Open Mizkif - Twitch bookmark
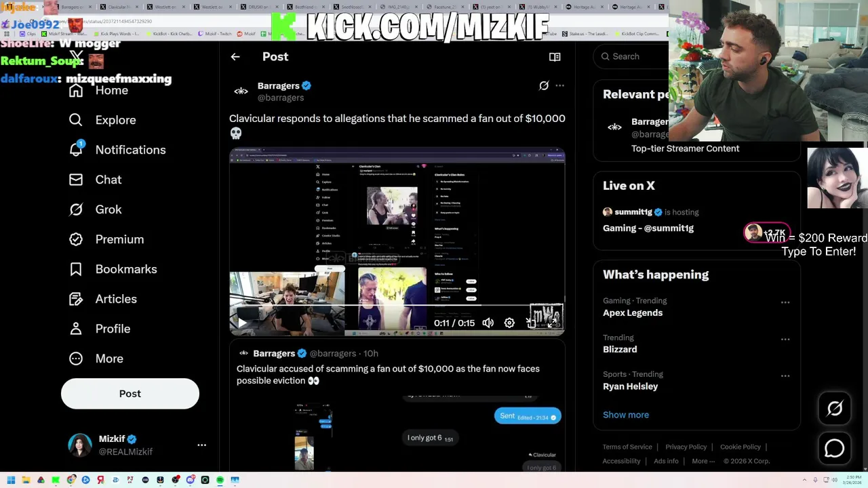Viewport: 868px width, 488px height. click(x=214, y=33)
